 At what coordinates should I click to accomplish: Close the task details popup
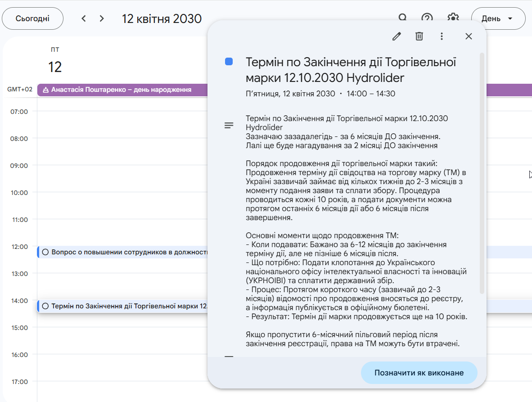(469, 36)
